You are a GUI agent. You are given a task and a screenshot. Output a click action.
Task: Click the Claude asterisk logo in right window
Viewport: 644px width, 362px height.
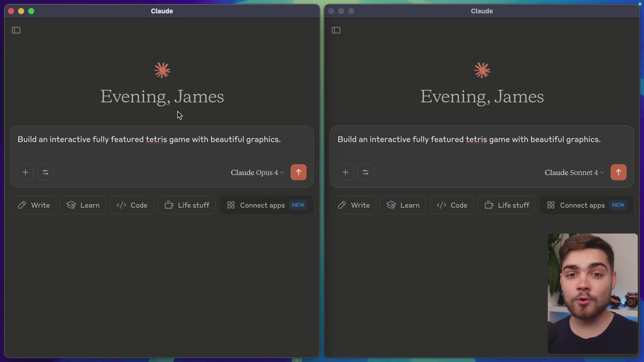click(x=482, y=70)
